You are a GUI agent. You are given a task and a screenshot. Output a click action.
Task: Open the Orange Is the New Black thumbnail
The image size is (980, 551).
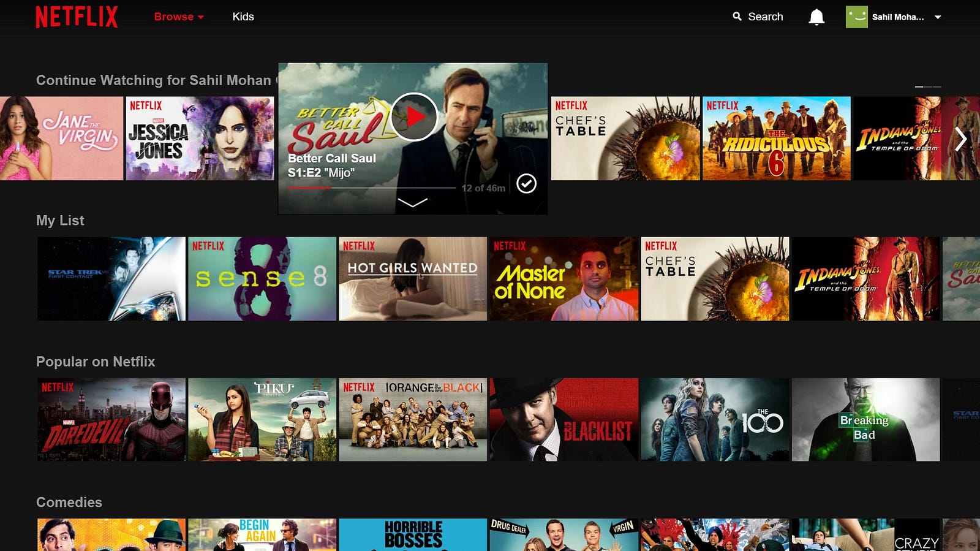(x=413, y=420)
